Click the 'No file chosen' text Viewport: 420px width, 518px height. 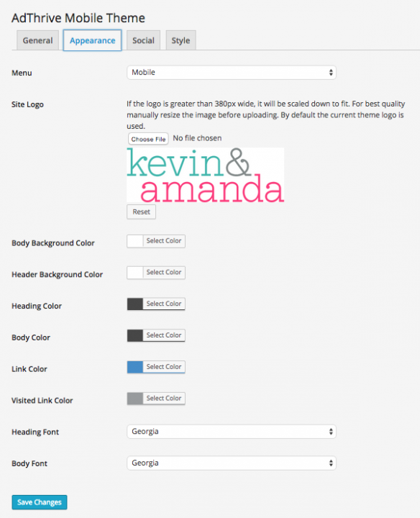pyautogui.click(x=197, y=138)
